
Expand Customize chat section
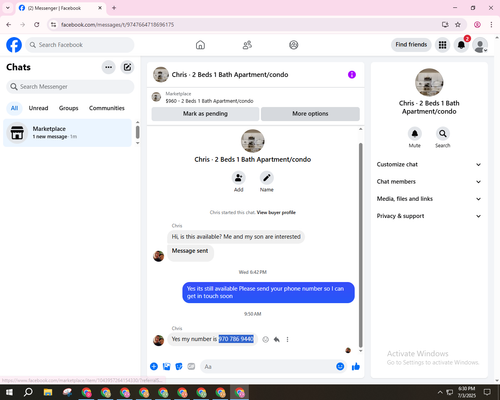point(429,164)
